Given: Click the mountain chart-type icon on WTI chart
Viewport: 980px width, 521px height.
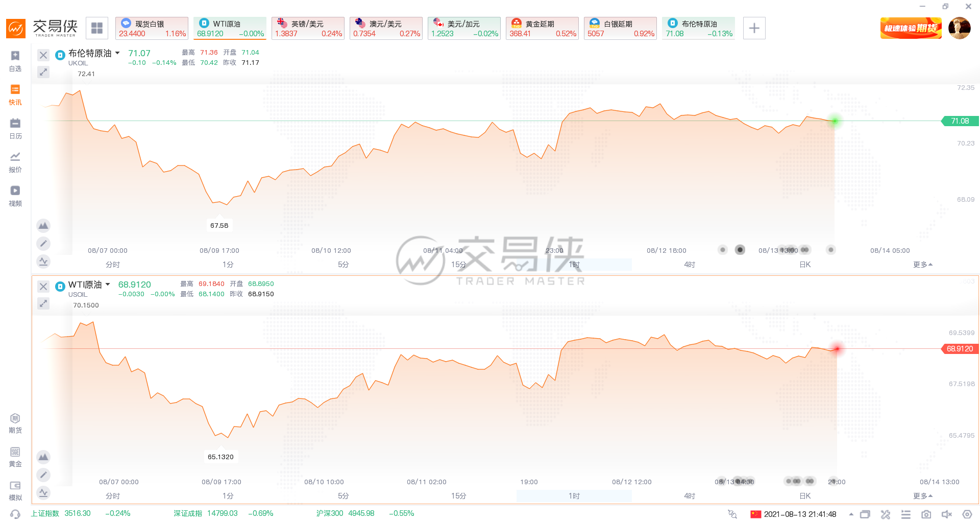Looking at the screenshot, I should pyautogui.click(x=43, y=457).
